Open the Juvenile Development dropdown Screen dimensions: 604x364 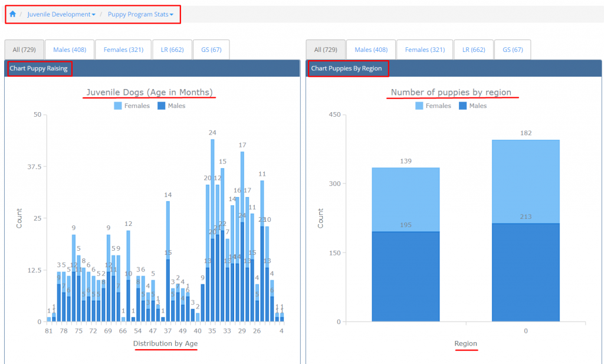tap(61, 14)
